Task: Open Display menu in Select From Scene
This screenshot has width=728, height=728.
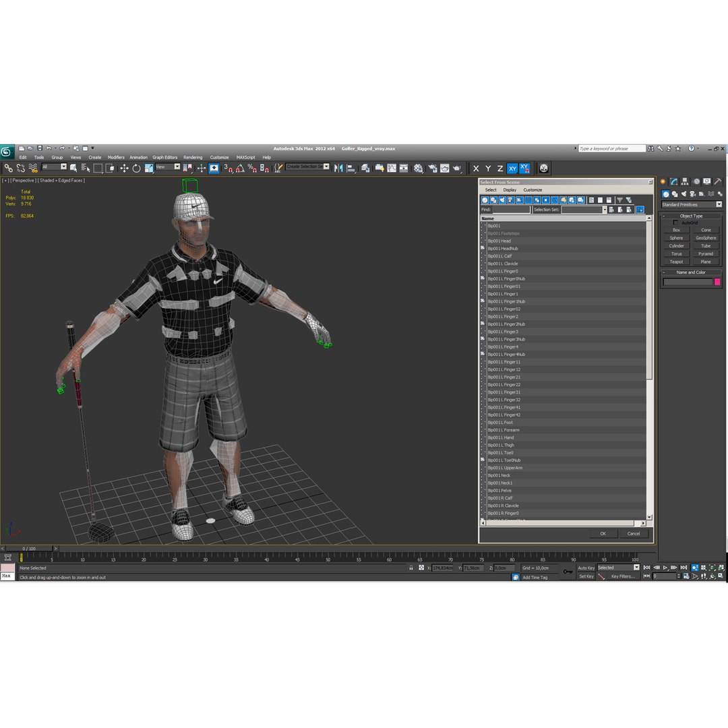Action: click(x=510, y=190)
